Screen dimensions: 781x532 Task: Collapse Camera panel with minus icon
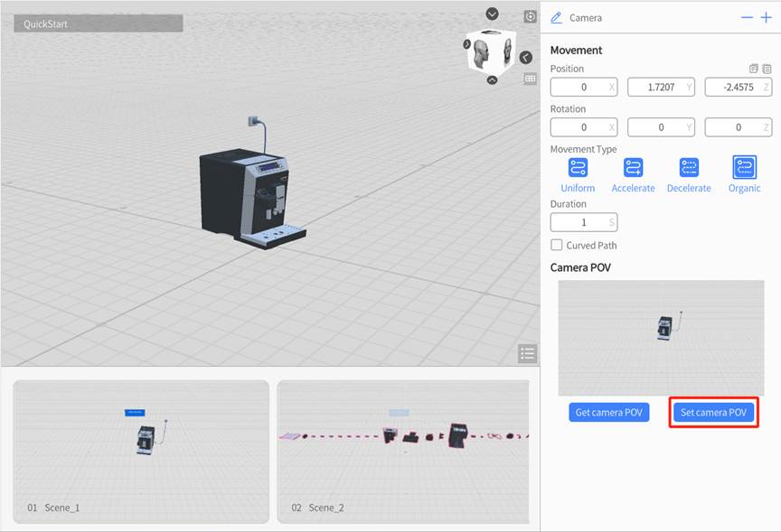(x=747, y=17)
